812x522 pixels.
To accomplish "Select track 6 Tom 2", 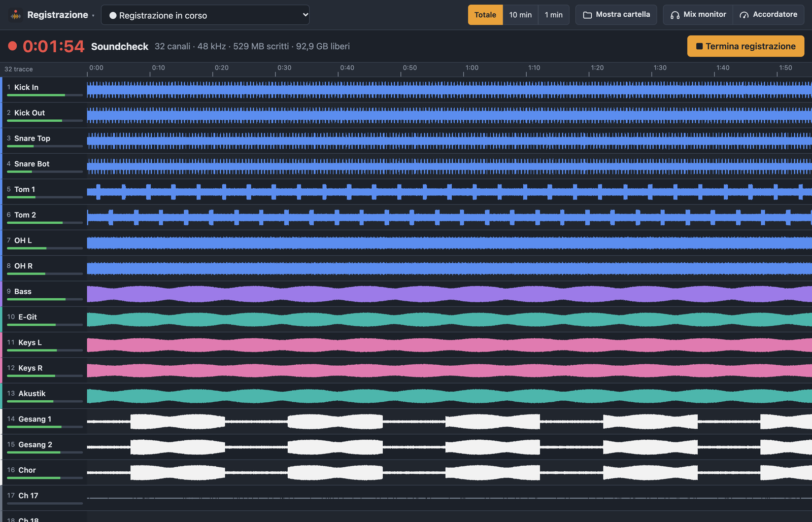I will 44,217.
